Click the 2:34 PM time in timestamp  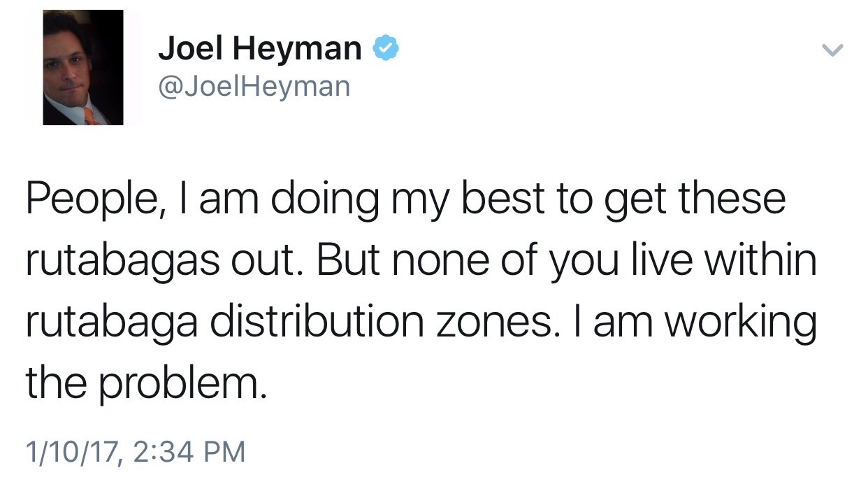(187, 451)
